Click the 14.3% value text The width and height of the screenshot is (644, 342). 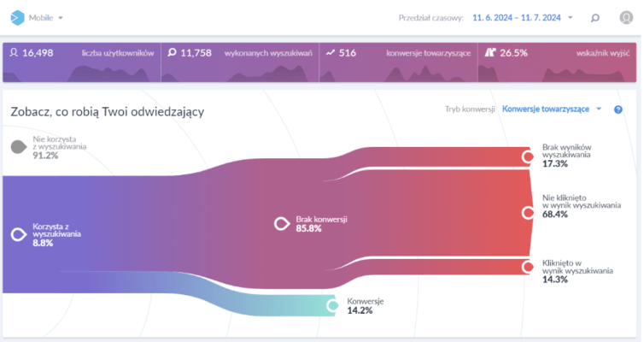[555, 280]
